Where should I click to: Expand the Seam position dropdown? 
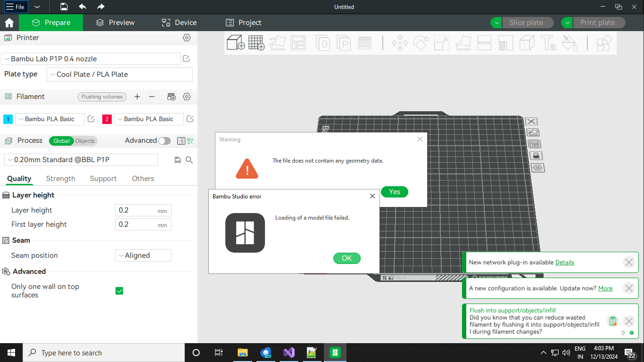(x=143, y=255)
